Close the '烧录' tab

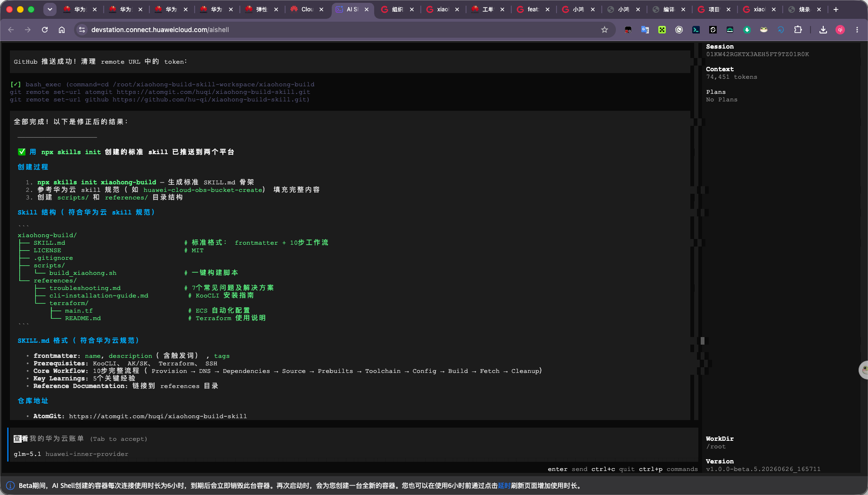[819, 9]
